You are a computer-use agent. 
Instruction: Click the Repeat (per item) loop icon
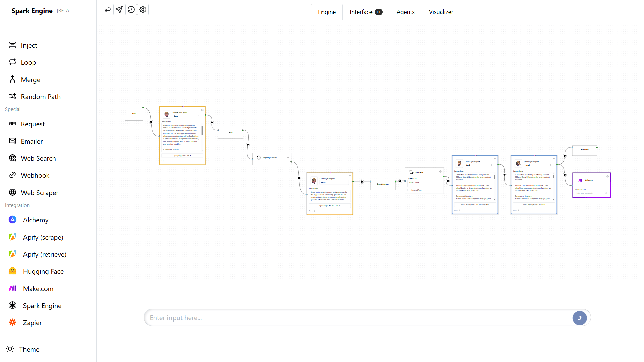(x=259, y=157)
